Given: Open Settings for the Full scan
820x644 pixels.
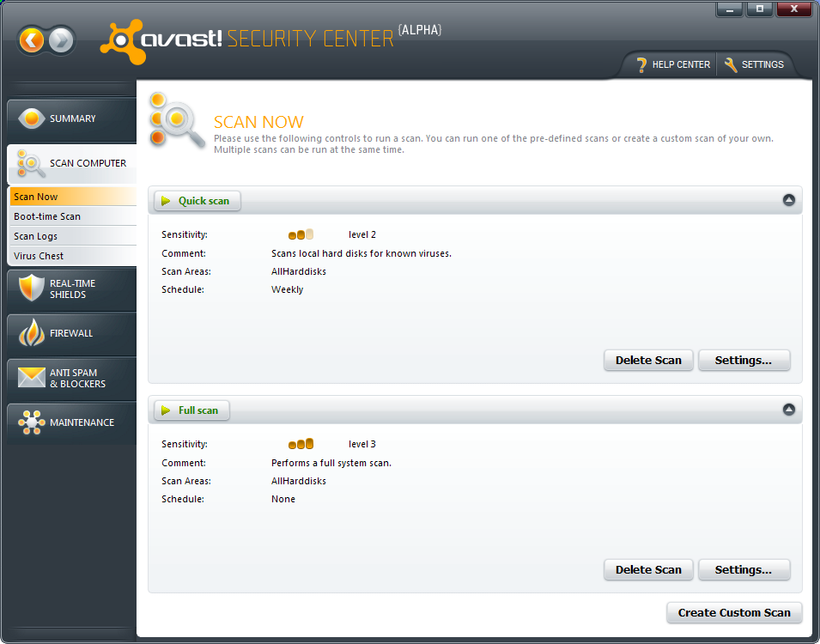Looking at the screenshot, I should tap(744, 570).
